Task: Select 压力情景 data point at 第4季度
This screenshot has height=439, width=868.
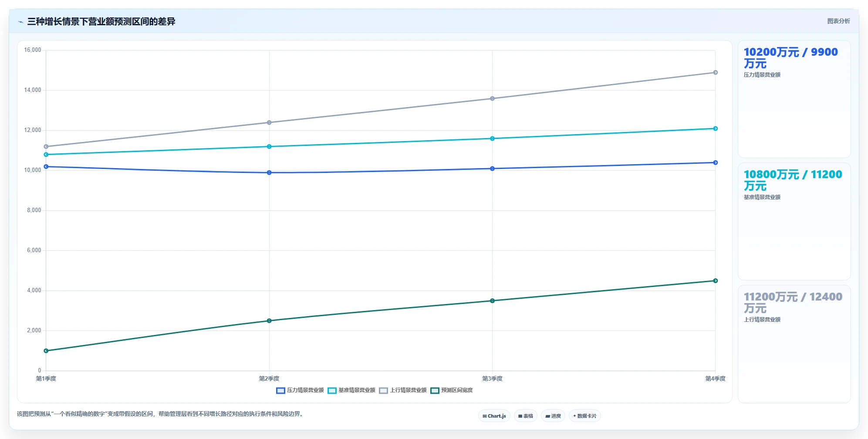Action: tap(716, 163)
